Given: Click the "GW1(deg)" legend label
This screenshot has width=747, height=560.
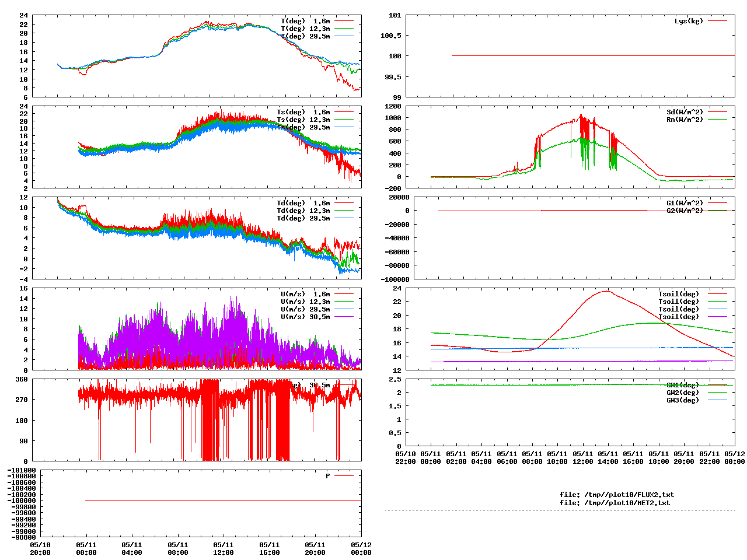Looking at the screenshot, I should click(683, 385).
